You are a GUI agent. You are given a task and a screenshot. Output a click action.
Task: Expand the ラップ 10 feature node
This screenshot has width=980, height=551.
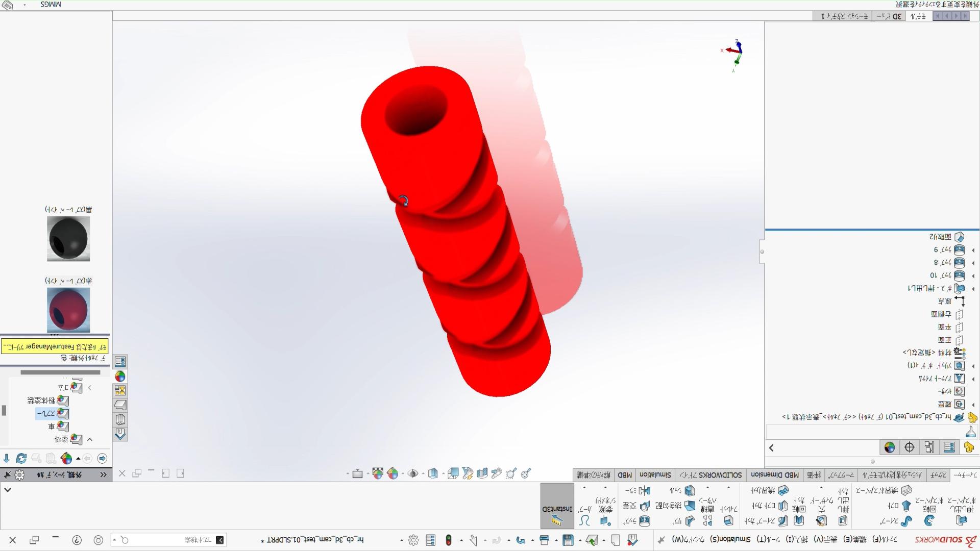(x=973, y=275)
